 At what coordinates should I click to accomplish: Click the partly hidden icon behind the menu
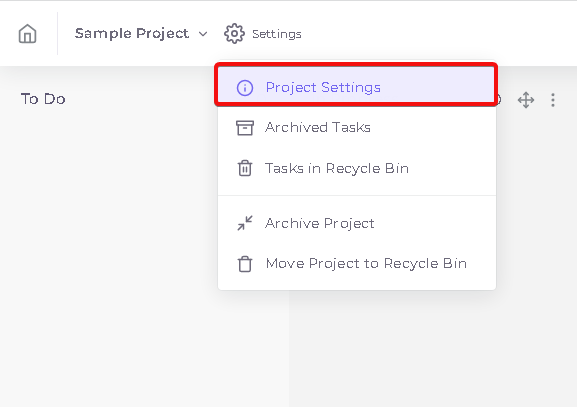point(498,100)
